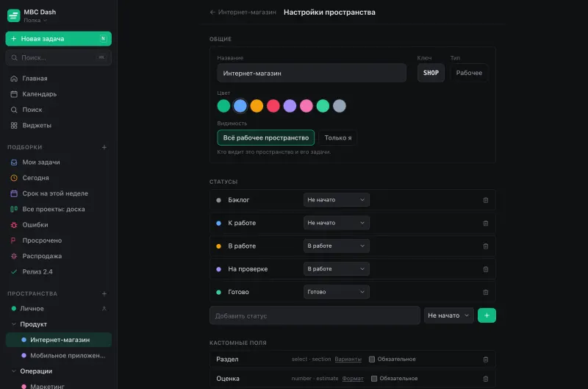Select Только я visibility option
Screen dimensions: 588x389
[338, 138]
